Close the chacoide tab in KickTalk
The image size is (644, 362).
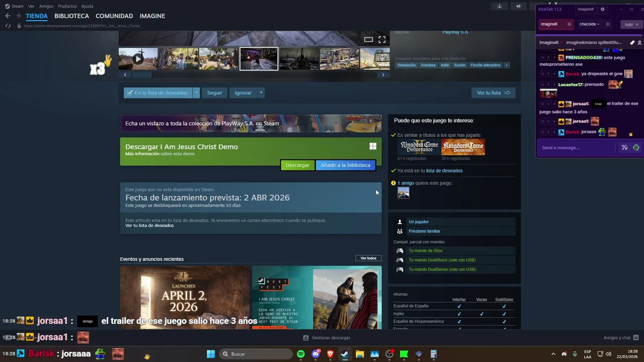tap(607, 24)
